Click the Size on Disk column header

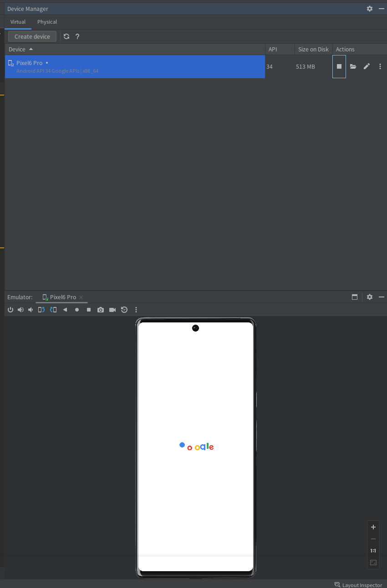(313, 49)
